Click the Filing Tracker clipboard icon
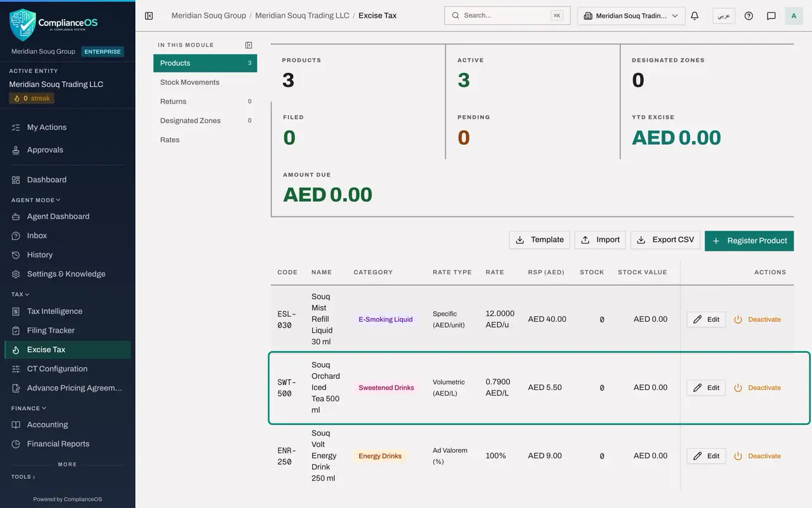Screen dimensions: 812x508 coord(16,331)
